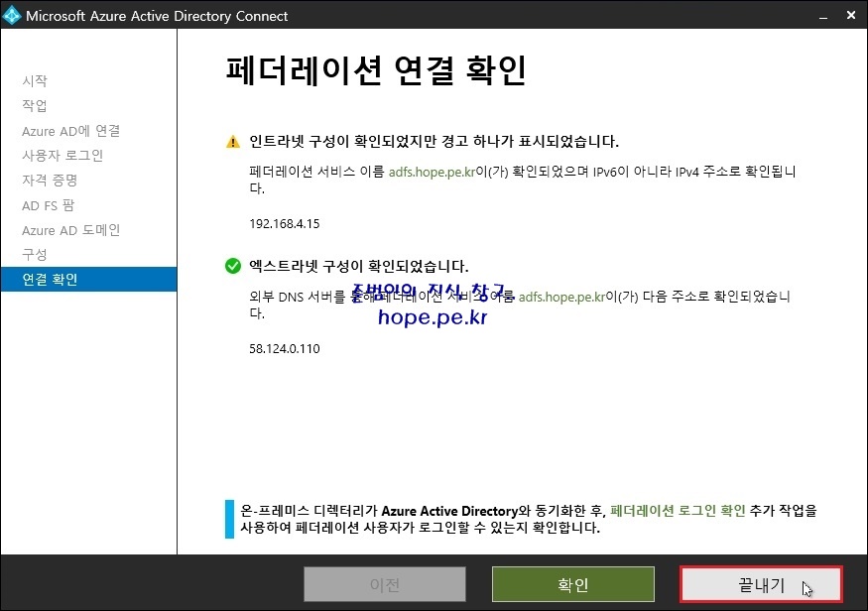Open the extranet adfs.hope.pe.kr link
Viewport: 868px width, 611px height.
561,298
